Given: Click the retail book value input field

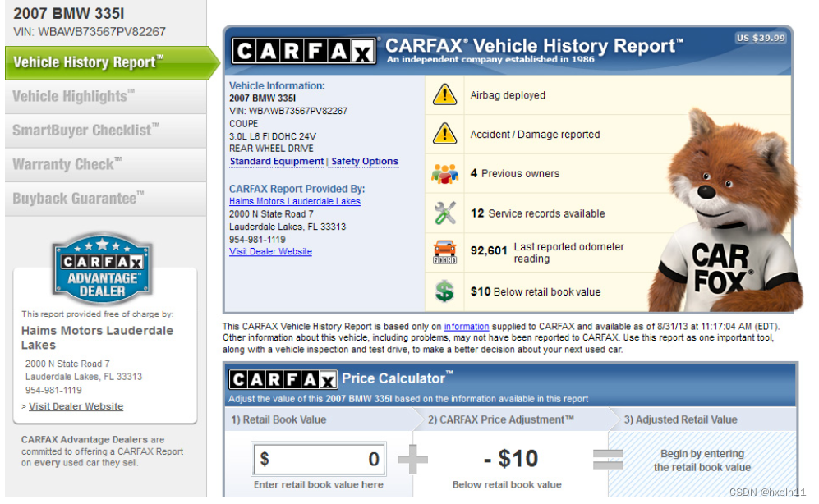Looking at the screenshot, I should coord(319,459).
